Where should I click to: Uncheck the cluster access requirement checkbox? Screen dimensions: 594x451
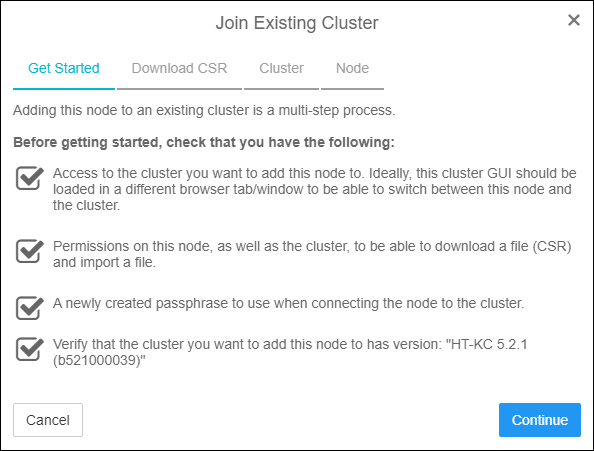click(x=30, y=178)
